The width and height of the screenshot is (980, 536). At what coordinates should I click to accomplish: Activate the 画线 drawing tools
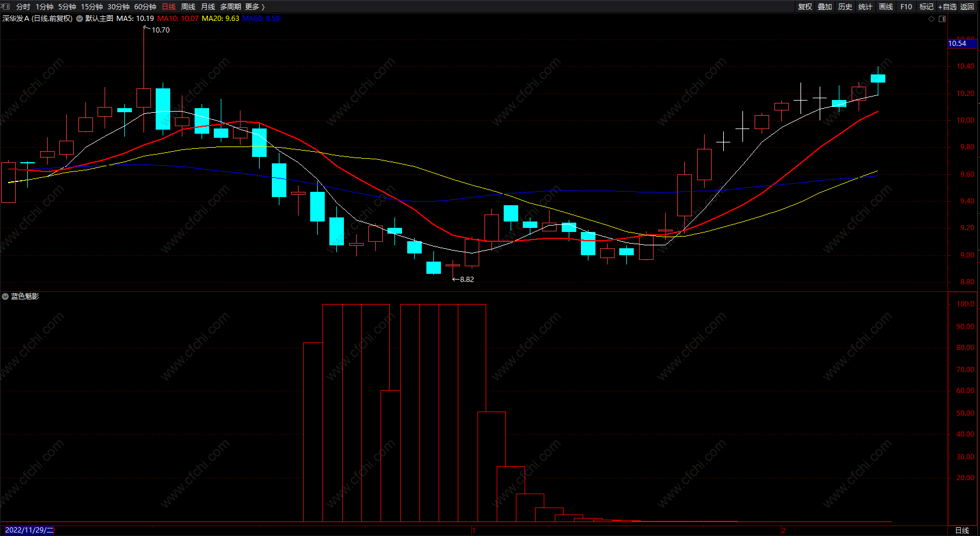[886, 6]
